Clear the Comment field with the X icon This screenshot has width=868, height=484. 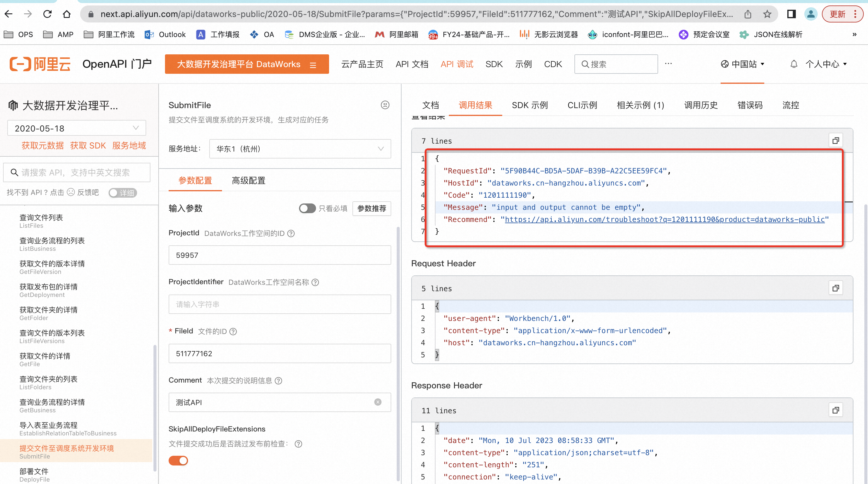pyautogui.click(x=378, y=402)
